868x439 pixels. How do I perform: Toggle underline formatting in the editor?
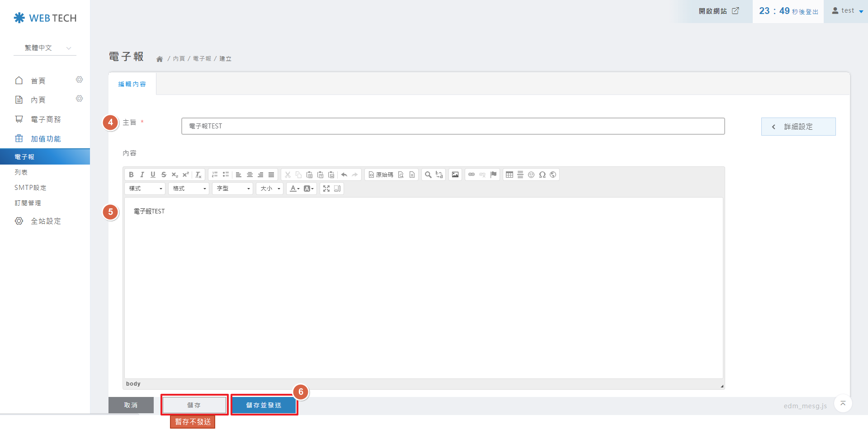[x=153, y=175]
